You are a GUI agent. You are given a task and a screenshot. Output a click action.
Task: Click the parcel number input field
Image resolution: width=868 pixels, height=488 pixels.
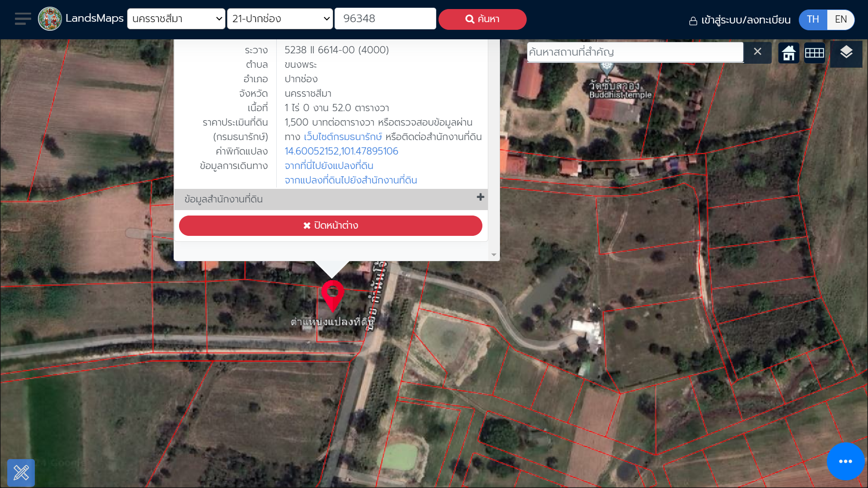pos(385,19)
